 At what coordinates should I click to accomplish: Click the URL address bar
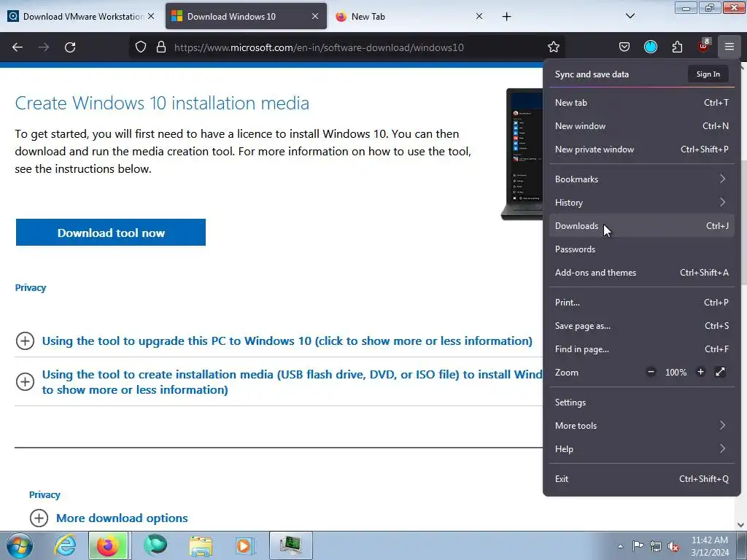[348, 47]
